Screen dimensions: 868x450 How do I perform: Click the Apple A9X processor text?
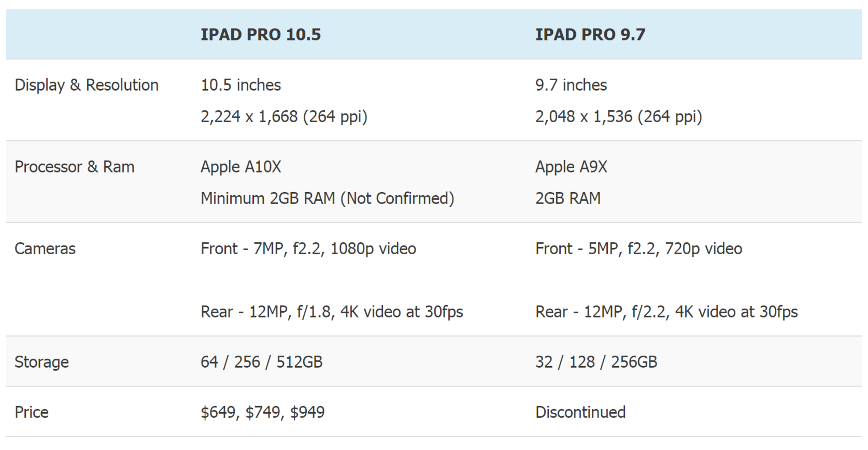tap(571, 167)
